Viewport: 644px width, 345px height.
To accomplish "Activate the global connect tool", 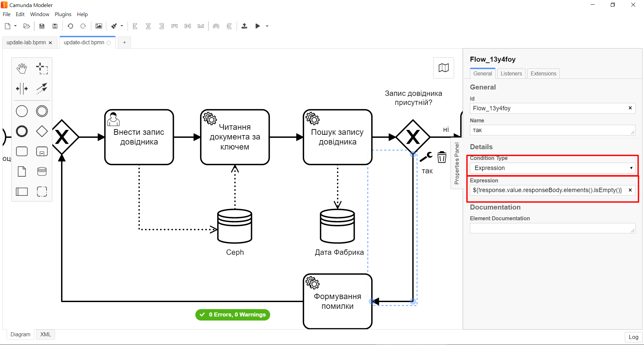I will (42, 89).
